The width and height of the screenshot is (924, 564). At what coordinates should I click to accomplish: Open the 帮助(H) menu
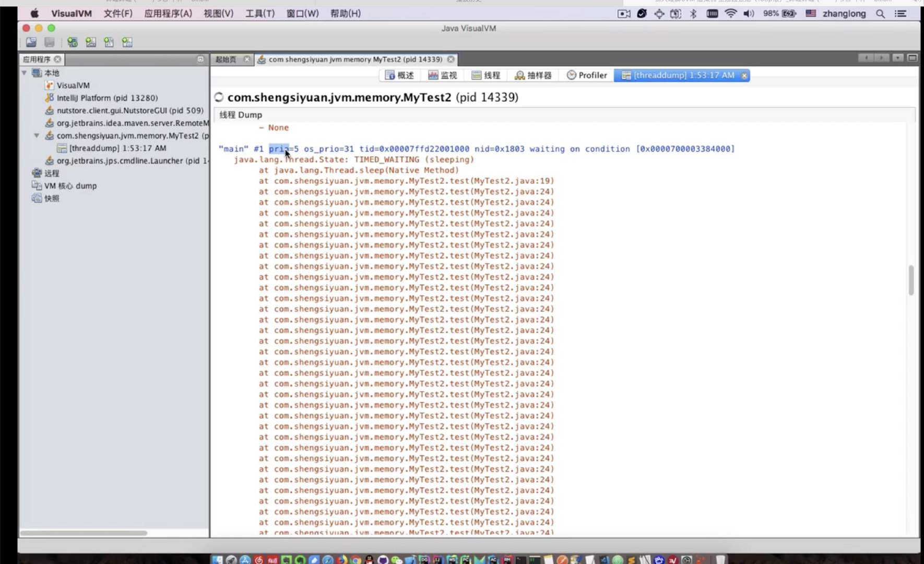(x=345, y=14)
